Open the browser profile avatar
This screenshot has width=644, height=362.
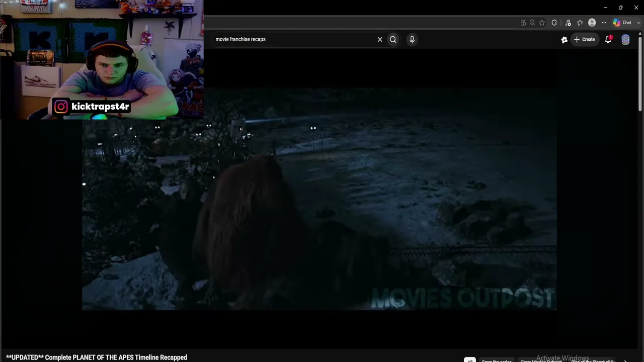[x=592, y=23]
